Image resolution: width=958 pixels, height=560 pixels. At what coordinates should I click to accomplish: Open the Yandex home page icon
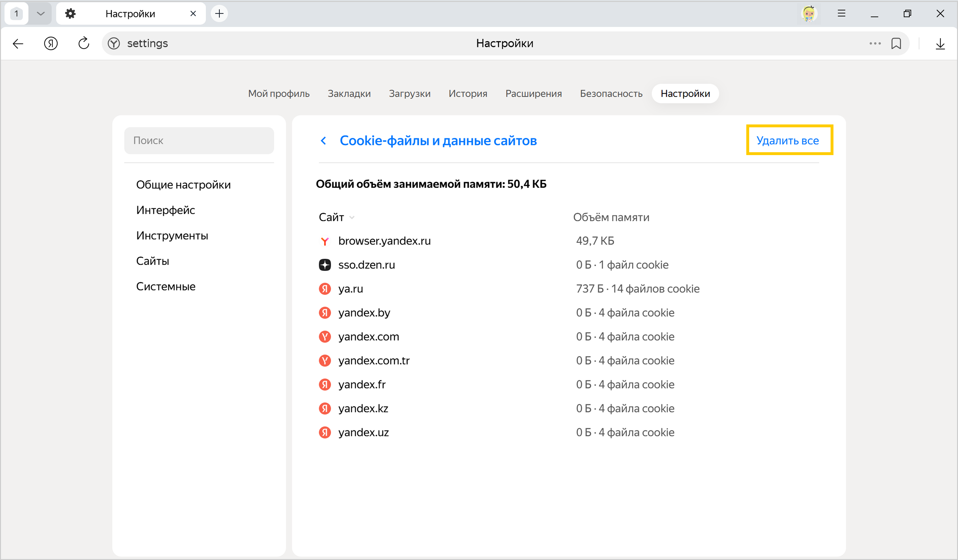click(51, 44)
